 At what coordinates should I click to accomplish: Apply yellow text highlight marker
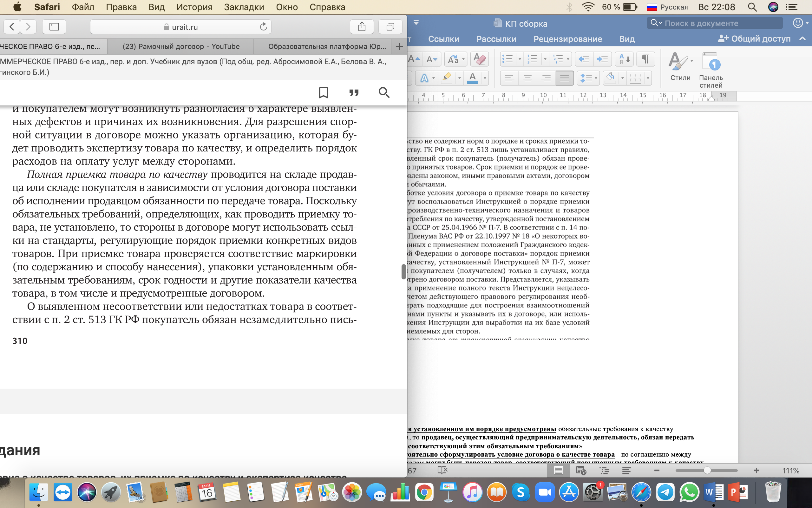pos(446,78)
